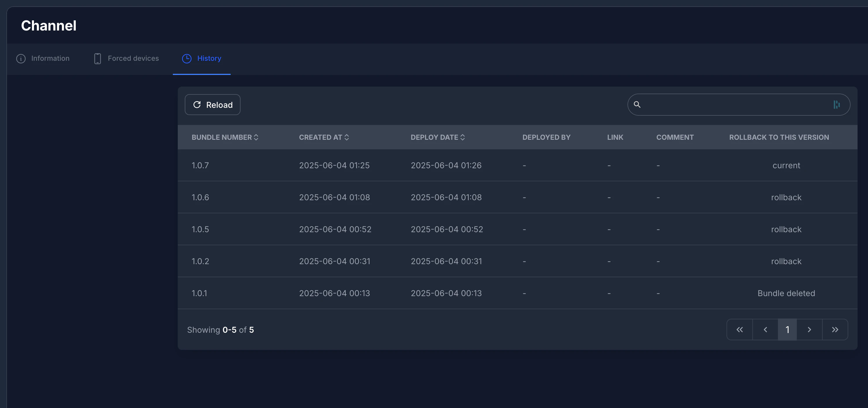Rollback to bundle version 1.0.2
Viewport: 868px width, 408px height.
coord(786,261)
